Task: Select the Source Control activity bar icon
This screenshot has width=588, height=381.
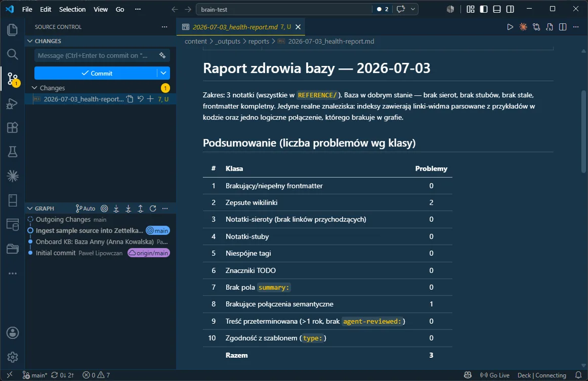Action: coord(12,79)
